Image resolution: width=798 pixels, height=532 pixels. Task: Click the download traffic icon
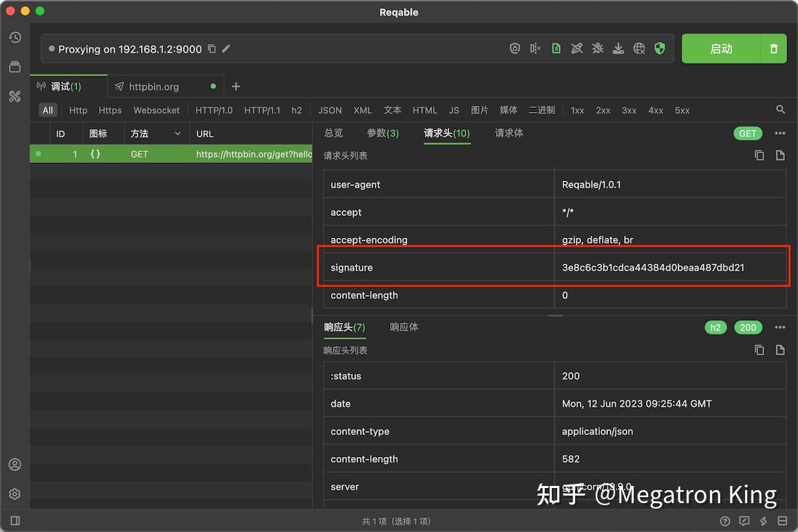[618, 48]
